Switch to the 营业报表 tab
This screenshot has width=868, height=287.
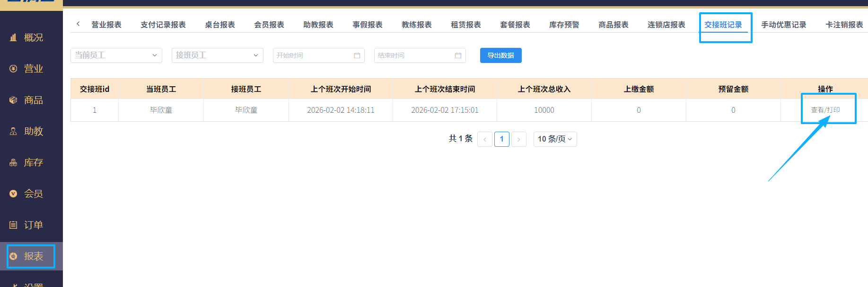(106, 25)
